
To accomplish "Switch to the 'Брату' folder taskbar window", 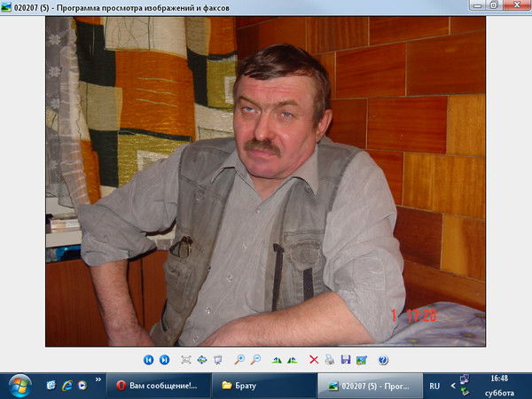I will 264,386.
